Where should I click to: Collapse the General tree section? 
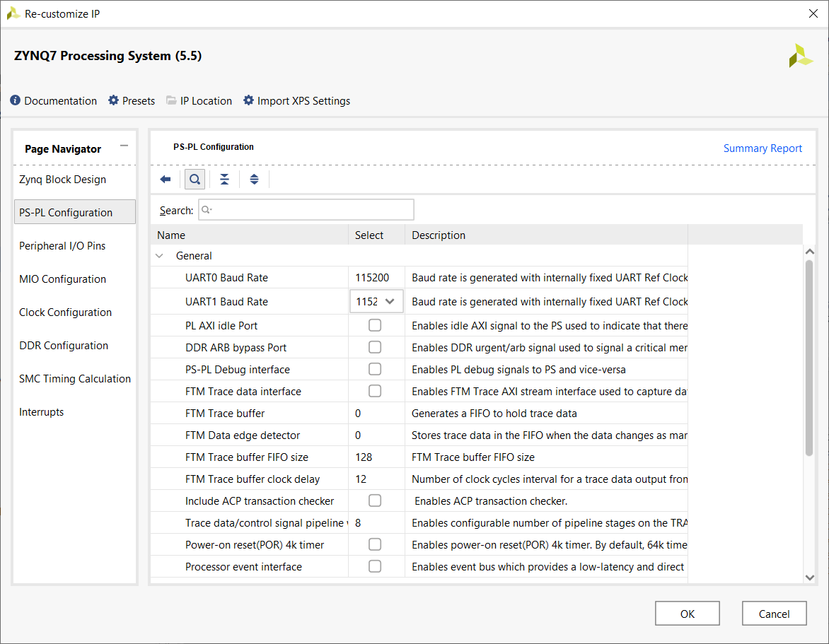click(159, 256)
